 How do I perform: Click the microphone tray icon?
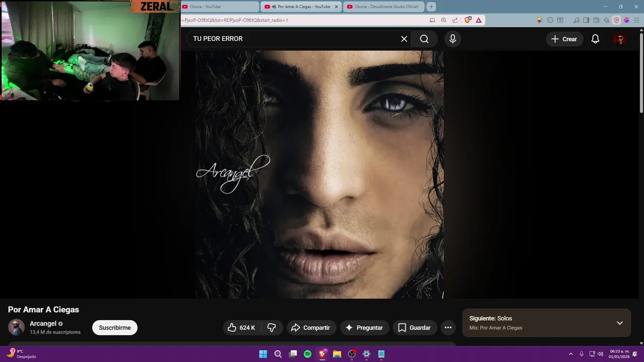click(582, 354)
